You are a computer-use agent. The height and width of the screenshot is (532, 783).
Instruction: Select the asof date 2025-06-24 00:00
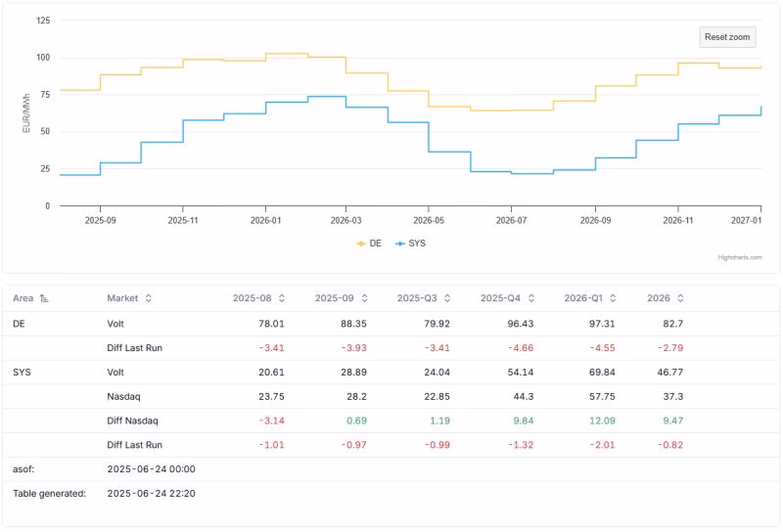click(150, 469)
